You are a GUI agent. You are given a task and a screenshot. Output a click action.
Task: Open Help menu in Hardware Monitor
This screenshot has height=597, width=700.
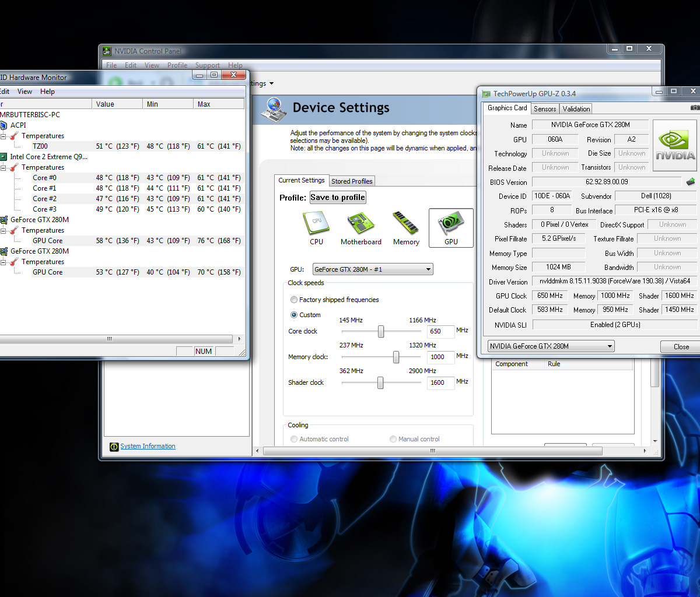pyautogui.click(x=47, y=92)
